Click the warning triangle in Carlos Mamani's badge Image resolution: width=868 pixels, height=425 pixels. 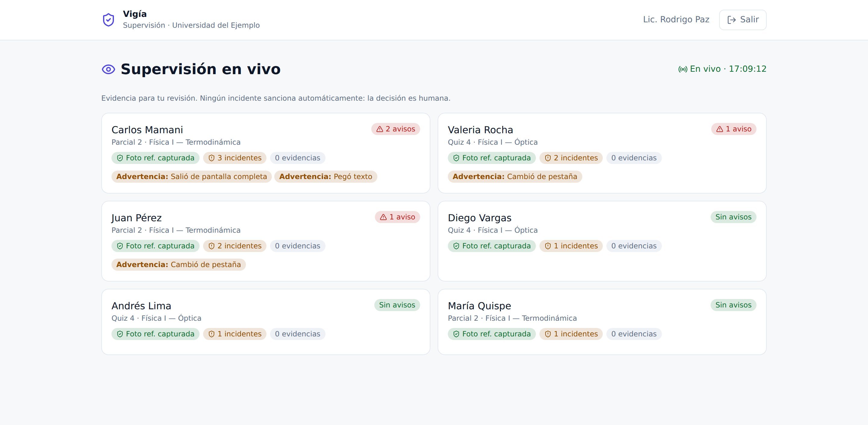tap(380, 129)
